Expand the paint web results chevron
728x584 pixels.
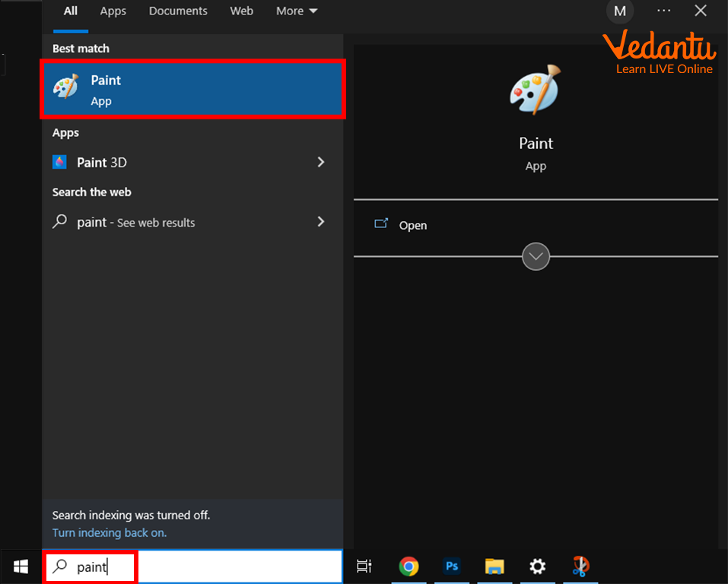click(x=320, y=222)
